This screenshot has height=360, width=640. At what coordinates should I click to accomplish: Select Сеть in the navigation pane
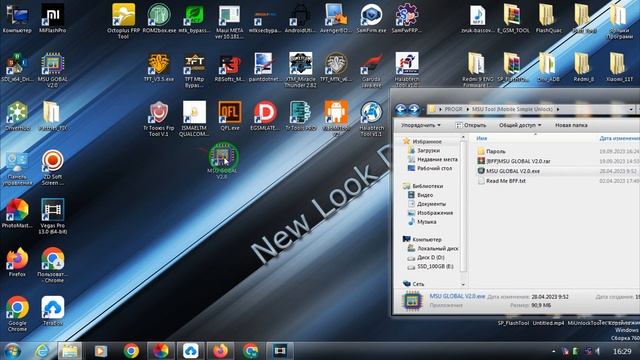[413, 284]
